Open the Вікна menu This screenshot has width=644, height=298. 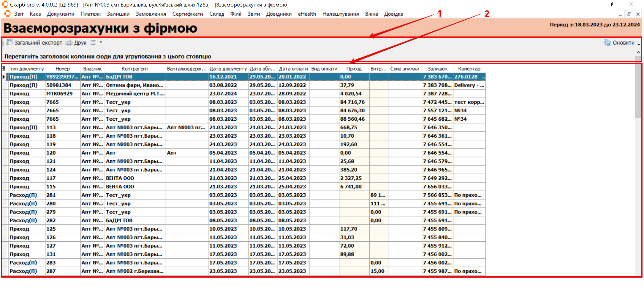point(371,14)
